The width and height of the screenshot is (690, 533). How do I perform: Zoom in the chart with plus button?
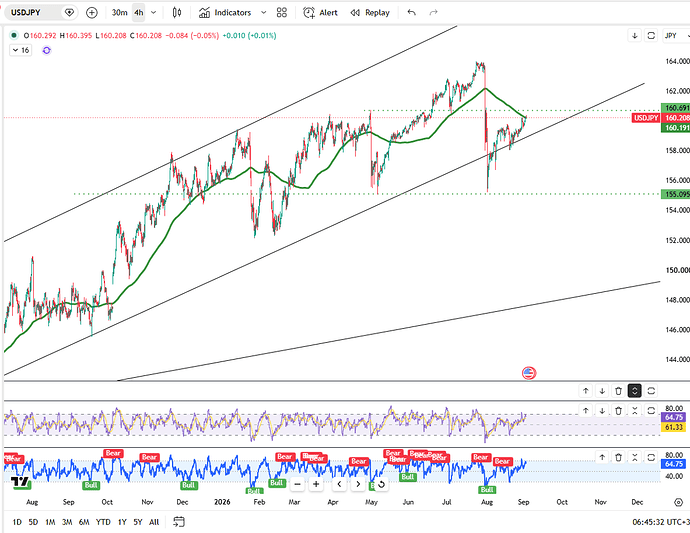(316, 485)
